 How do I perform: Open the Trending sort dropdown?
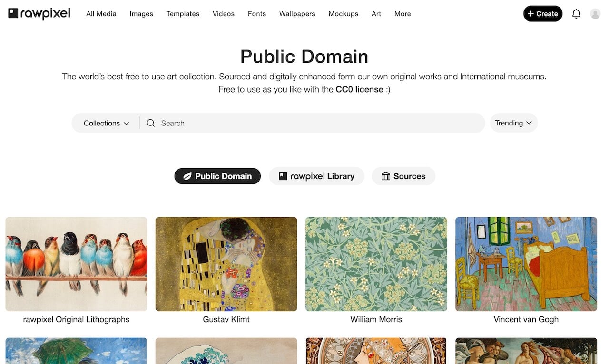(x=513, y=123)
